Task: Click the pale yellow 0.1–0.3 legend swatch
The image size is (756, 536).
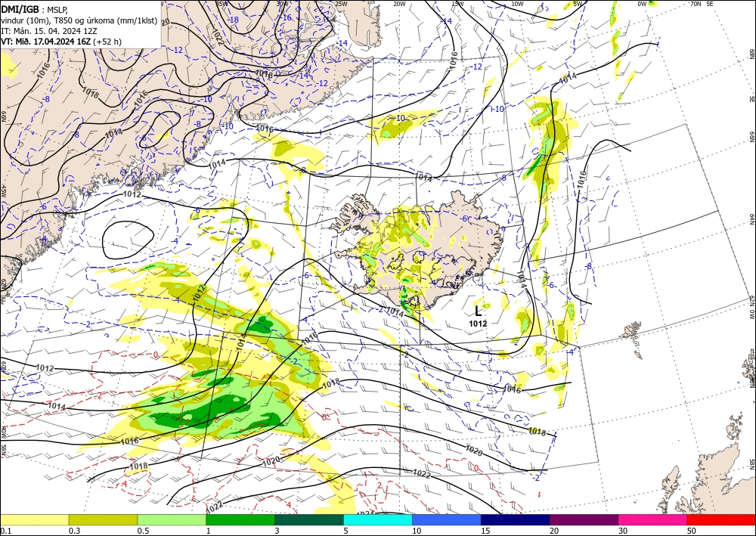Action: [34, 519]
